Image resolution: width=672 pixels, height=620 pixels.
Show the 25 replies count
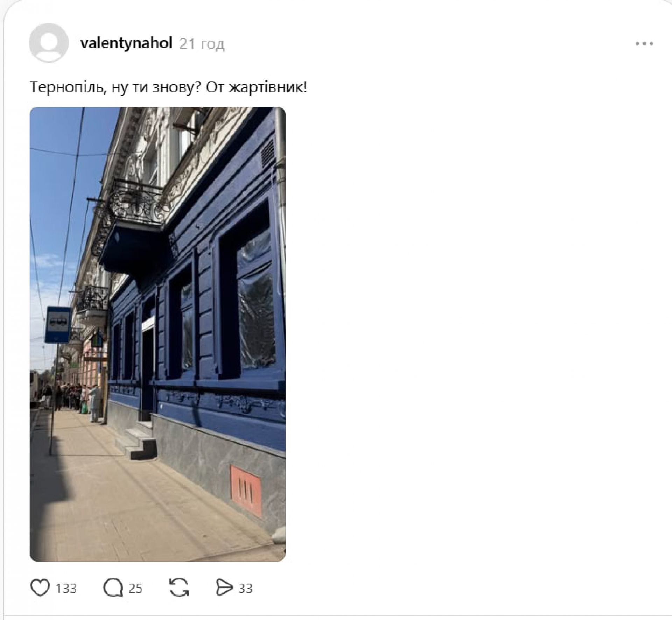pos(135,588)
